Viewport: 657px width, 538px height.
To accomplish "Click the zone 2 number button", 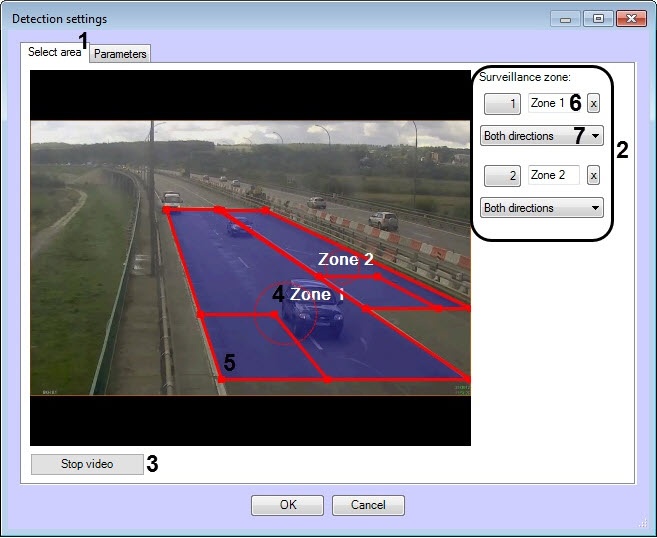I will tap(502, 176).
